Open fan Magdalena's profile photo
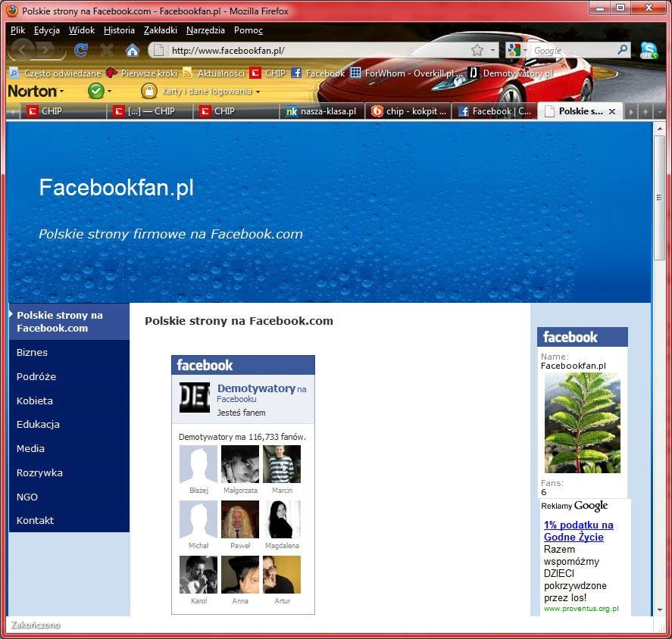The width and height of the screenshot is (672, 639). pyautogui.click(x=282, y=519)
